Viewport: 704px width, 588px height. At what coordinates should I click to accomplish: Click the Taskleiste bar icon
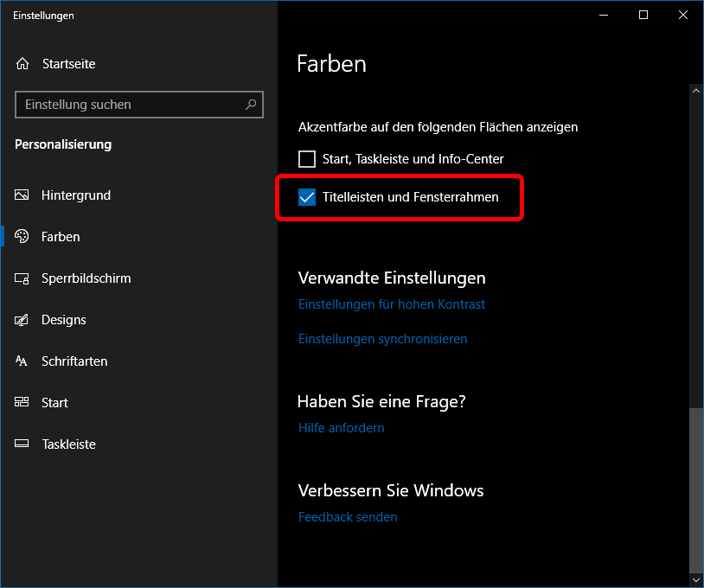22,444
